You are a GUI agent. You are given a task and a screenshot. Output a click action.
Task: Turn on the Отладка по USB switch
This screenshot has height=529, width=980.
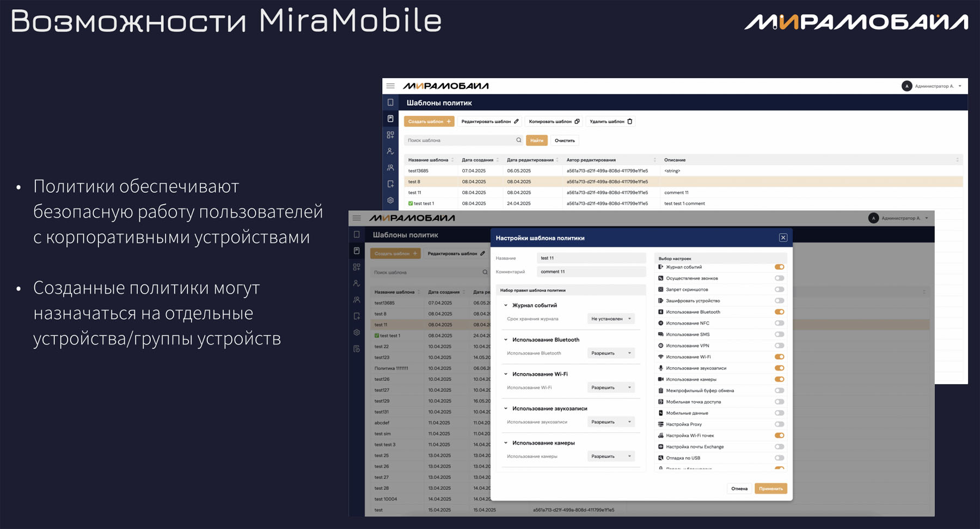(x=780, y=458)
